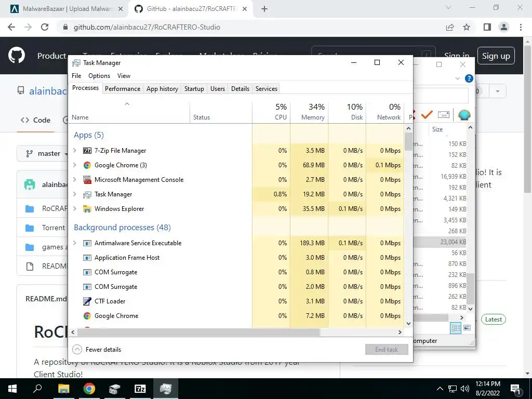Image resolution: width=532 pixels, height=399 pixels.
Task: Click the Chrome back arrow
Action: point(11,27)
